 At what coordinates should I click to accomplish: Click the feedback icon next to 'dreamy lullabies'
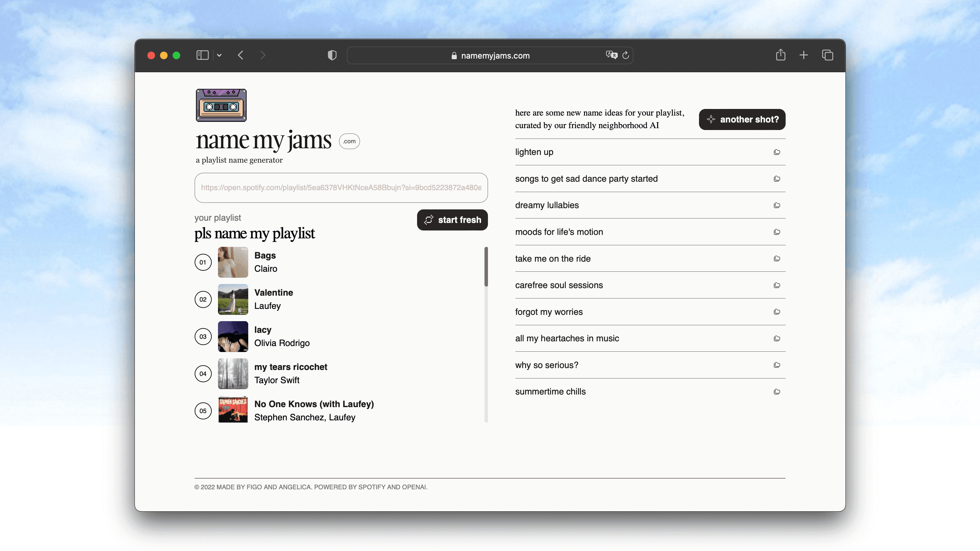[x=776, y=205]
